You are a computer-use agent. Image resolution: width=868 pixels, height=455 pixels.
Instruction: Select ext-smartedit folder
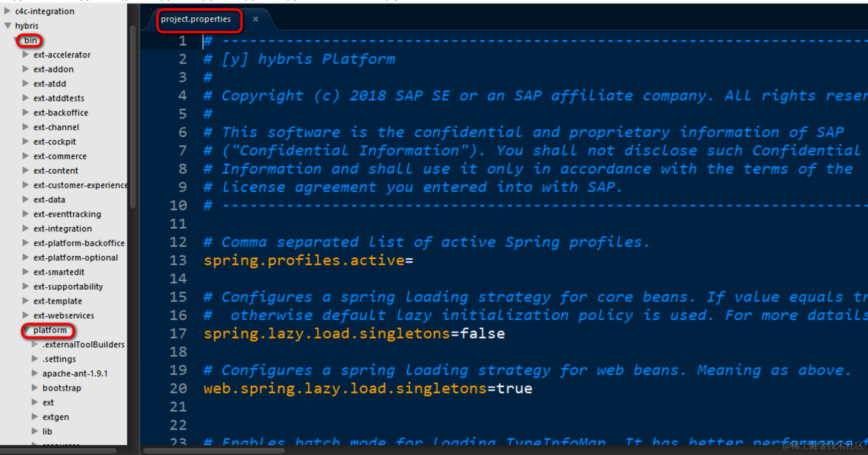tap(58, 272)
